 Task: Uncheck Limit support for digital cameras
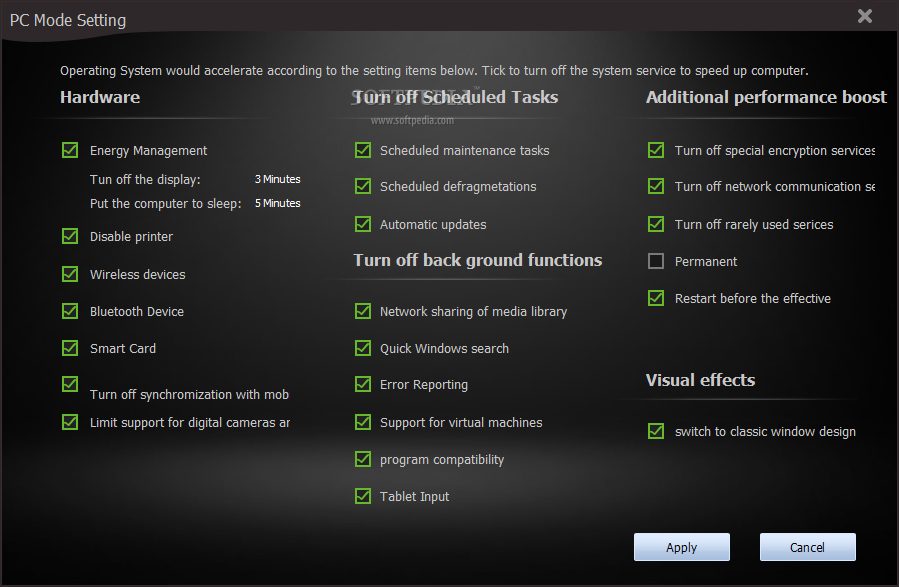pos(70,422)
